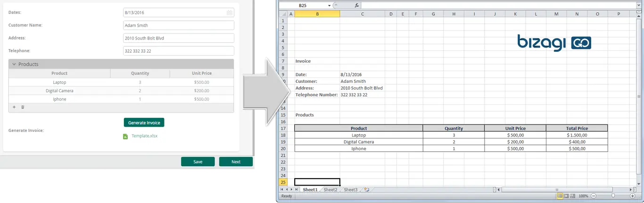The width and height of the screenshot is (644, 203).
Task: Switch to Page Layout view icon
Action: 566,196
